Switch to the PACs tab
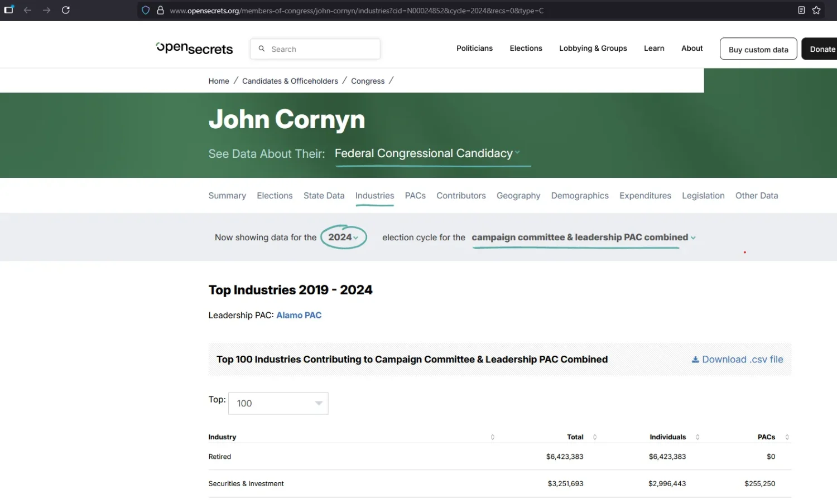Viewport: 837px width, 504px height. click(415, 196)
